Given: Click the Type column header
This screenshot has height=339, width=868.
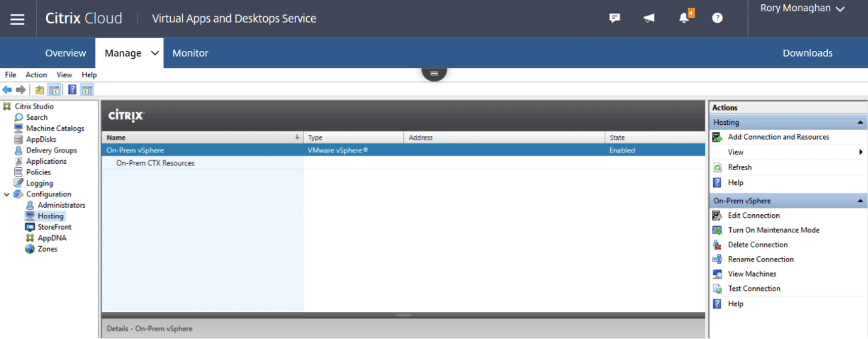Looking at the screenshot, I should click(354, 138).
